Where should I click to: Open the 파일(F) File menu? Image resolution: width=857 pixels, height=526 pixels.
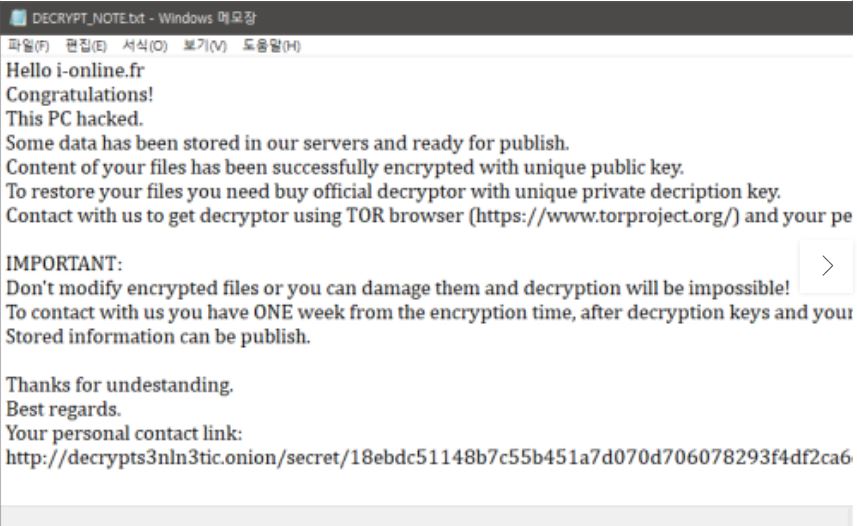point(28,46)
